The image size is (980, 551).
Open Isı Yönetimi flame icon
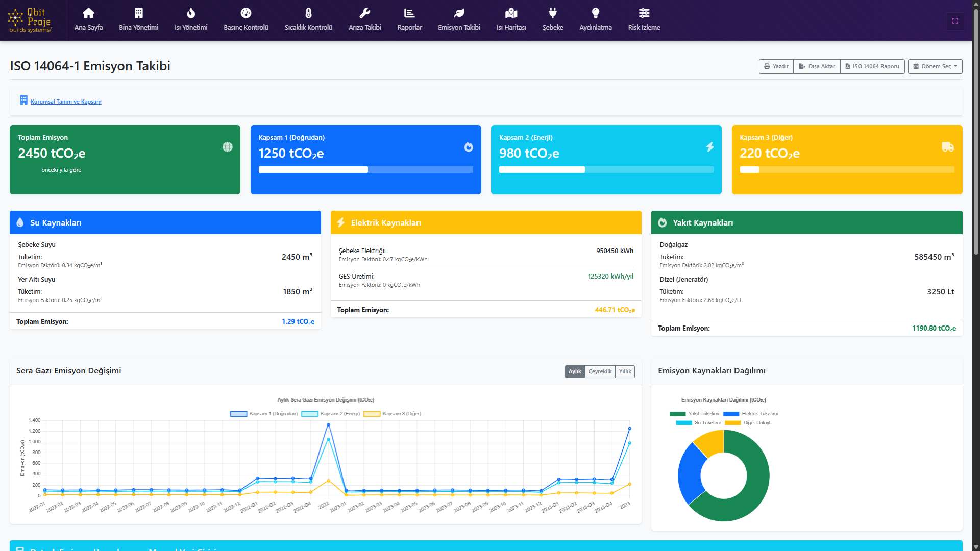[191, 13]
